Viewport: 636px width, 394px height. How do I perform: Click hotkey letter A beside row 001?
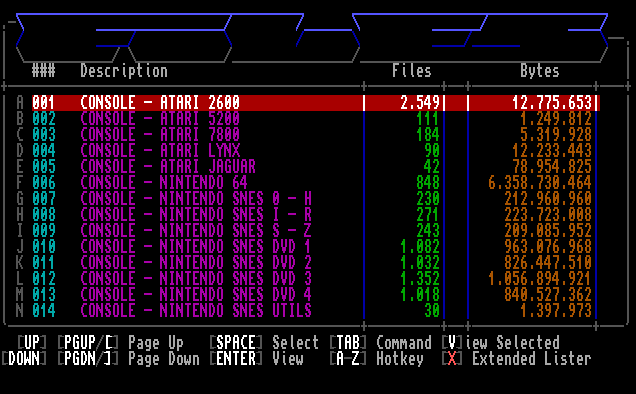20,103
